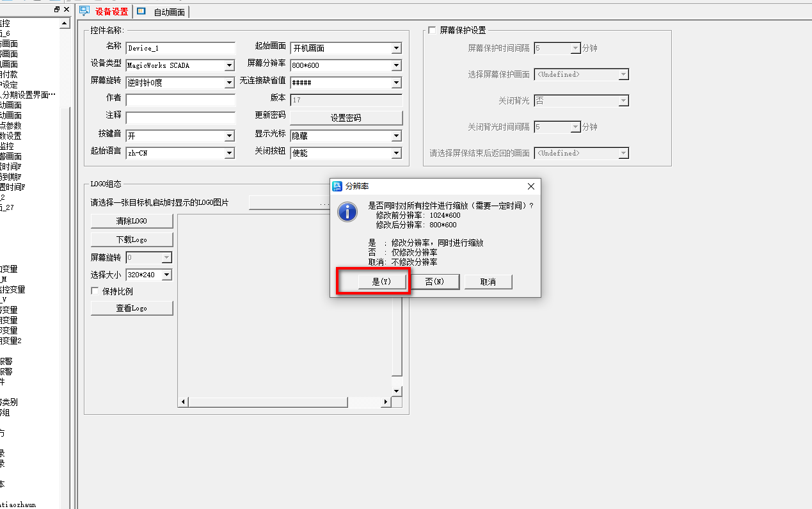This screenshot has height=509, width=812.
Task: Click the LOGO image browse '...' button
Action: tap(289, 203)
